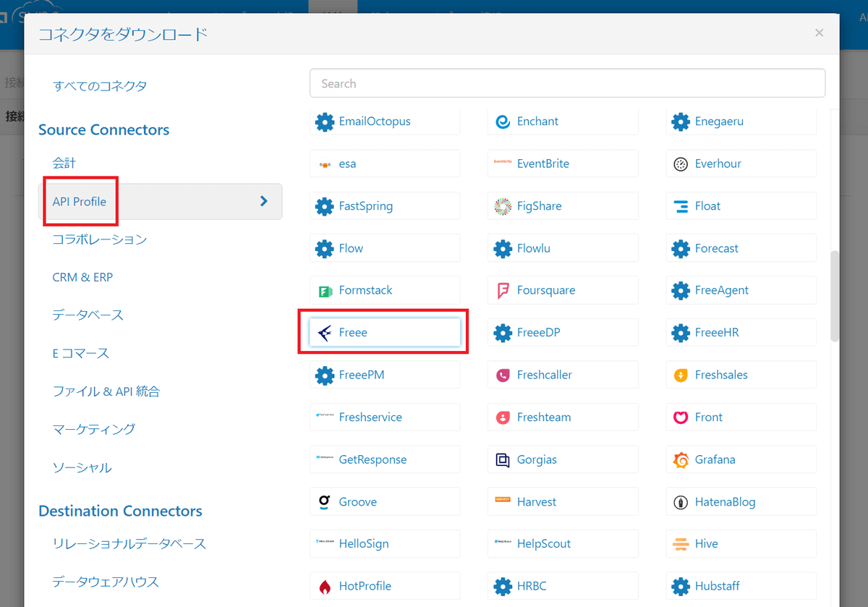Screen dimensions: 868x607
Task: Click the Groove logo icon
Action: (x=325, y=501)
